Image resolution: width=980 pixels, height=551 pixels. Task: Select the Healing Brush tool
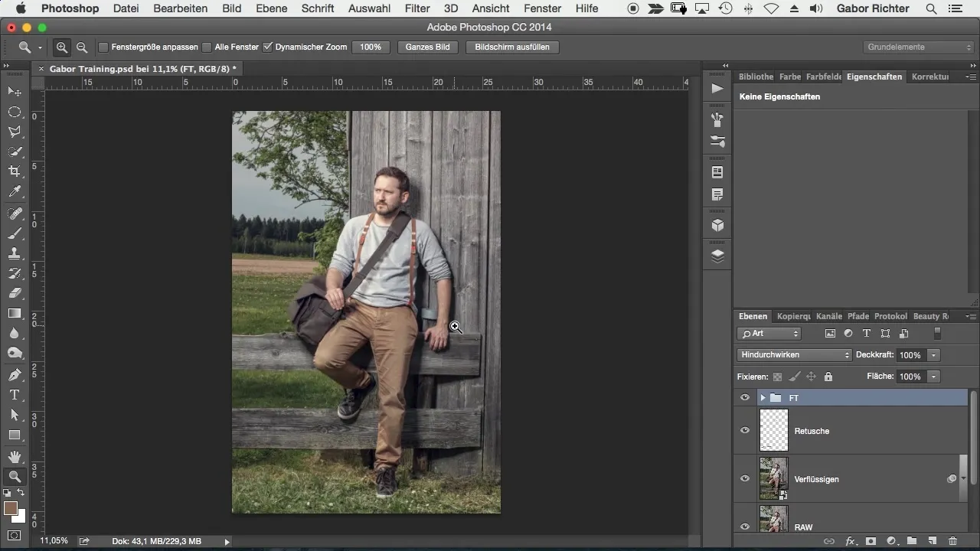pos(15,214)
